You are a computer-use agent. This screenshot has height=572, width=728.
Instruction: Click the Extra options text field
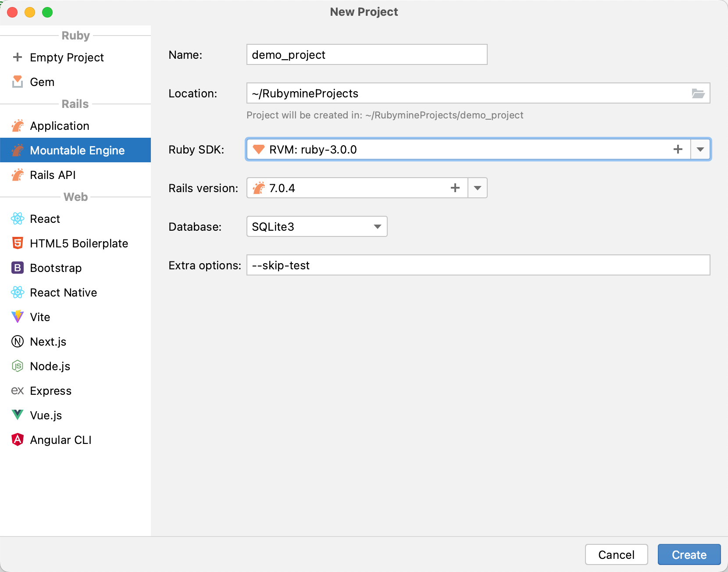tap(478, 265)
